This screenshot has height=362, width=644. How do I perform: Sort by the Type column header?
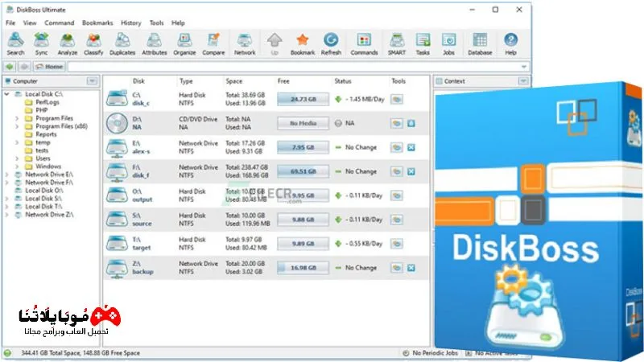tap(186, 81)
